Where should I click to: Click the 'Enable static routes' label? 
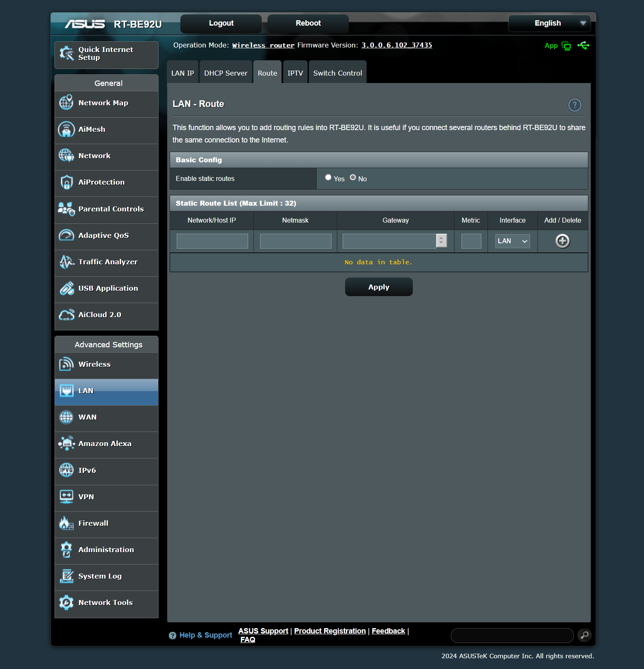tap(205, 178)
